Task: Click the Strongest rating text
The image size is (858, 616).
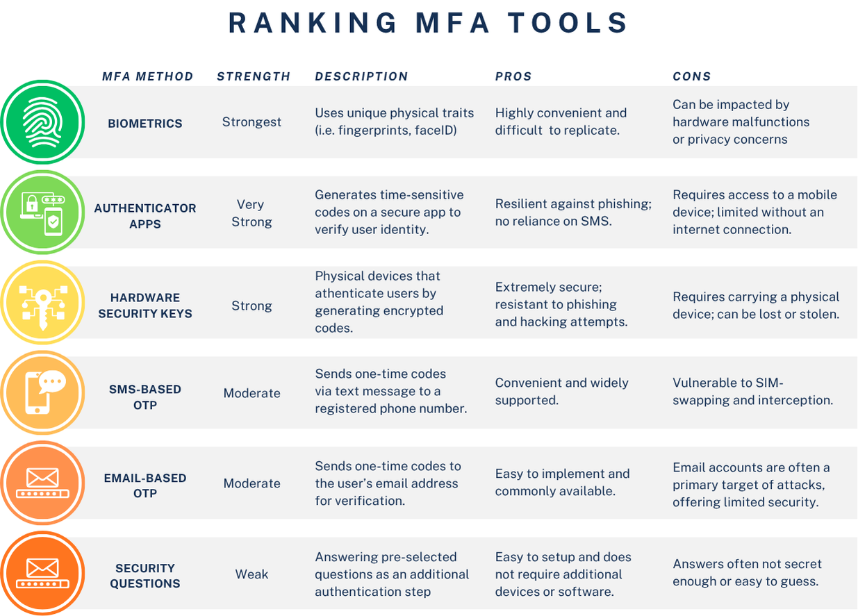Action: click(x=251, y=122)
